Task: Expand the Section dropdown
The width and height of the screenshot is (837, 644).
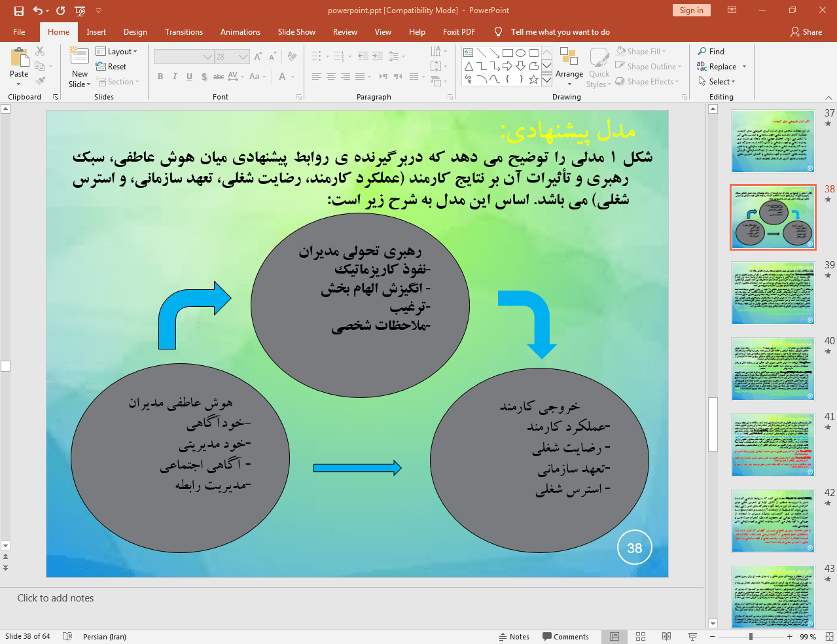Action: click(118, 81)
